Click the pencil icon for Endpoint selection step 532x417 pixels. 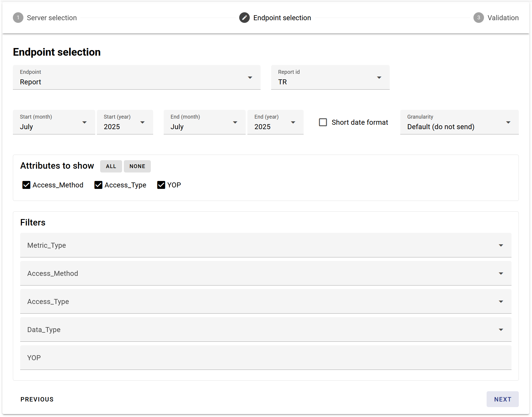[x=244, y=18]
